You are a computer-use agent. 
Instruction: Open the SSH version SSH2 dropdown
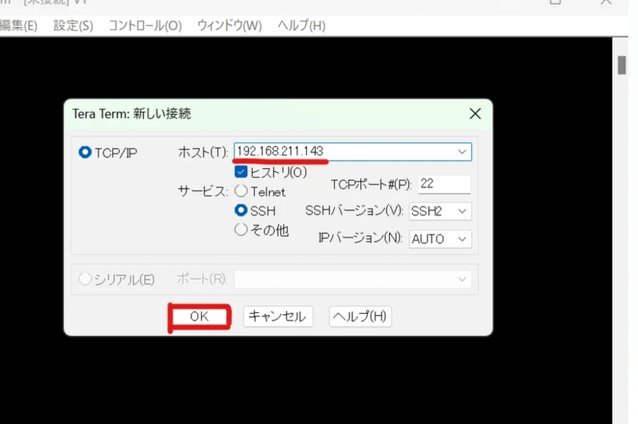click(x=440, y=211)
